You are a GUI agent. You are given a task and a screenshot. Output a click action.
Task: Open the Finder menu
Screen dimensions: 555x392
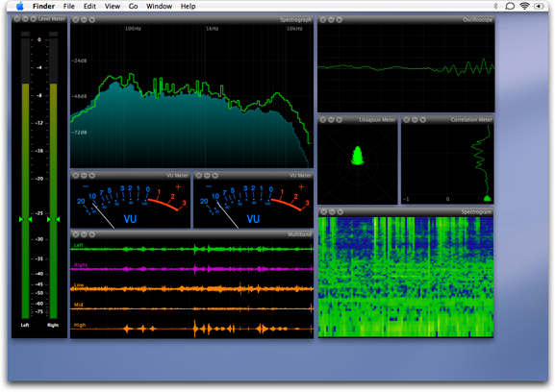[x=43, y=6]
